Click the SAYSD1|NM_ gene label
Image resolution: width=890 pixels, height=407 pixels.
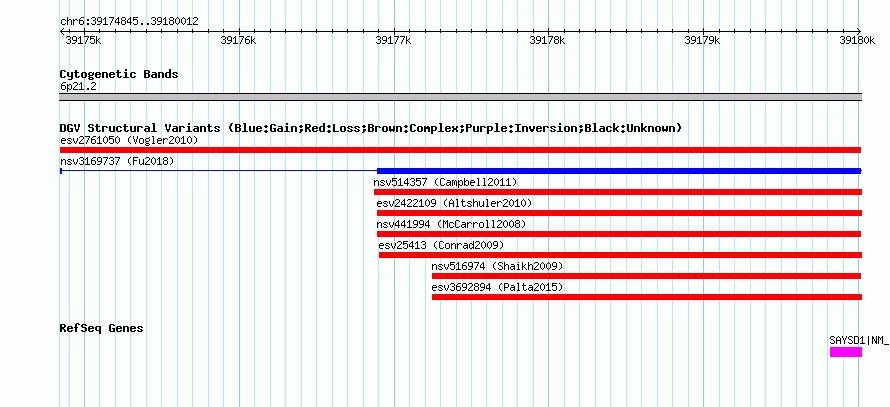pyautogui.click(x=859, y=341)
